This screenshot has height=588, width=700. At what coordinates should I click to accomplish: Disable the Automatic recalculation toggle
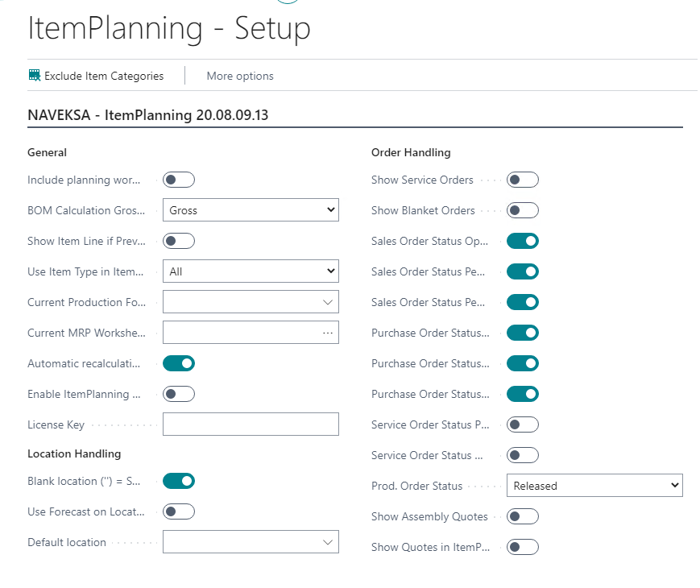click(x=178, y=363)
